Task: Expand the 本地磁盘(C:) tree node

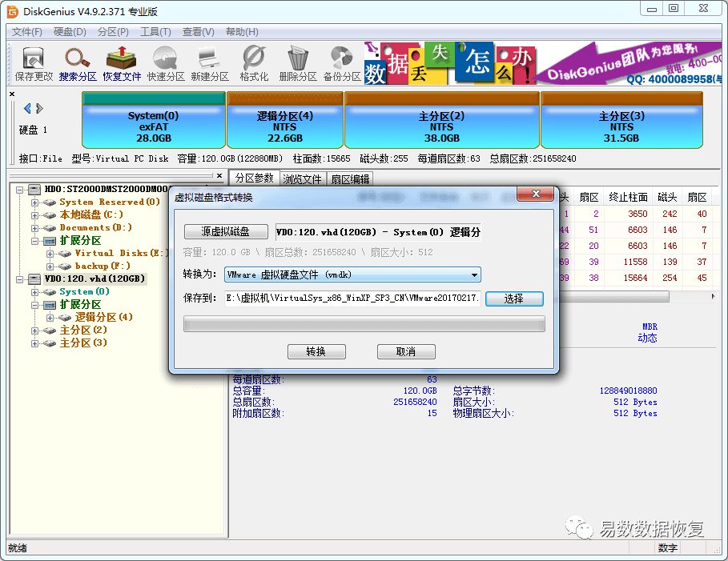Action: pyautogui.click(x=34, y=215)
